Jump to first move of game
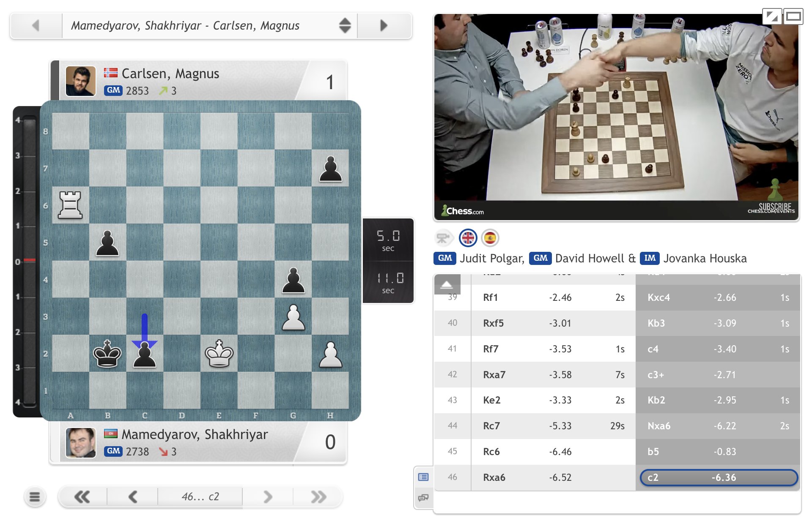 pyautogui.click(x=82, y=497)
